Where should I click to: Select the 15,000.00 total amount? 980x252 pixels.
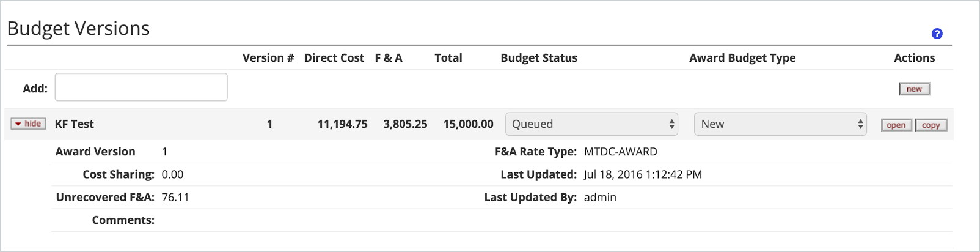[x=469, y=124]
